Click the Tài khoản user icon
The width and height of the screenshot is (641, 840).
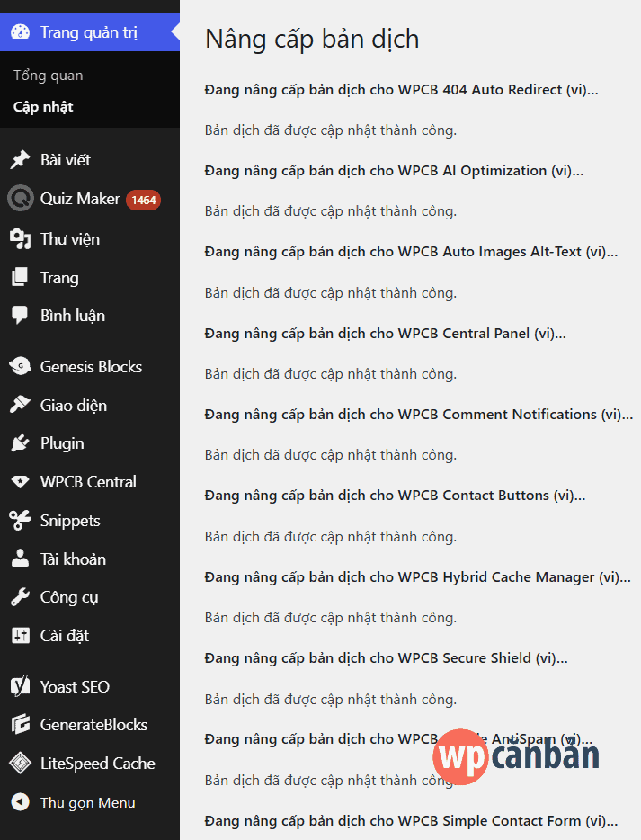coord(21,559)
